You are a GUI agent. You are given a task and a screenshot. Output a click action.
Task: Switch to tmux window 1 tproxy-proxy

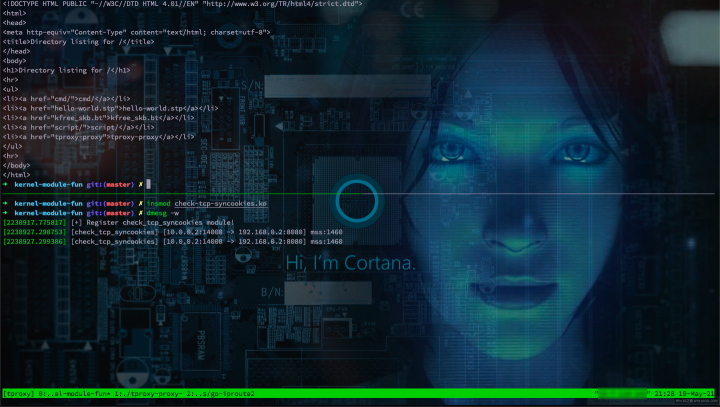click(x=150, y=394)
